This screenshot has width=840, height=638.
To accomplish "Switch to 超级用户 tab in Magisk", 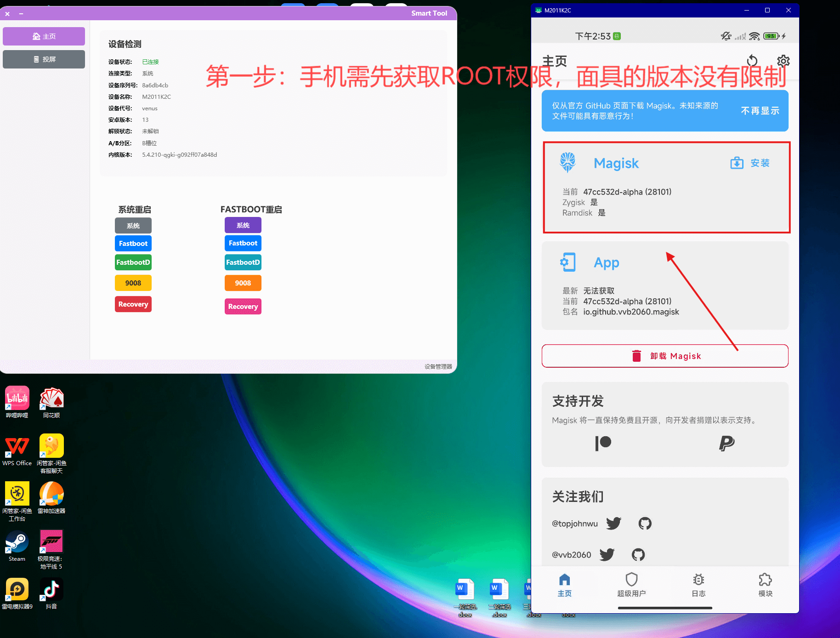I will 631,585.
